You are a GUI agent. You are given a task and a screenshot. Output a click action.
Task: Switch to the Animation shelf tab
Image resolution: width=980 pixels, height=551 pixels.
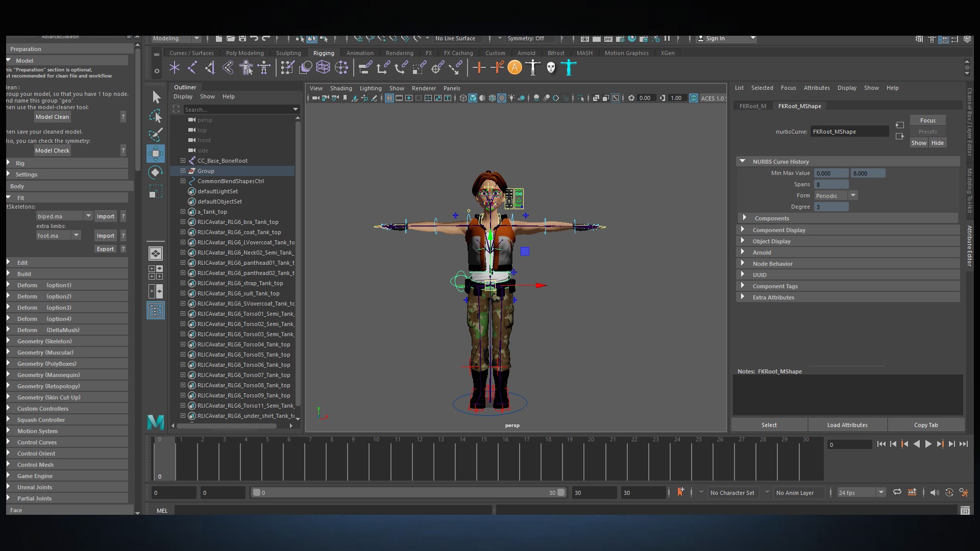point(360,53)
